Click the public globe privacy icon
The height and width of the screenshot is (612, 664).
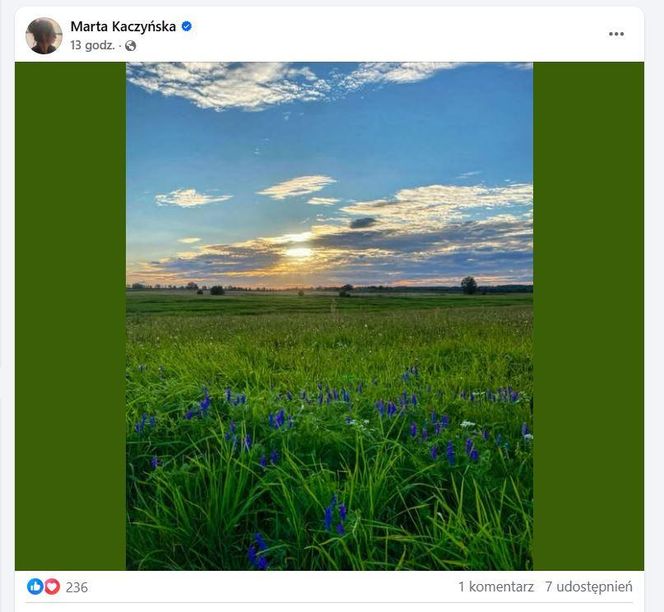pos(131,46)
